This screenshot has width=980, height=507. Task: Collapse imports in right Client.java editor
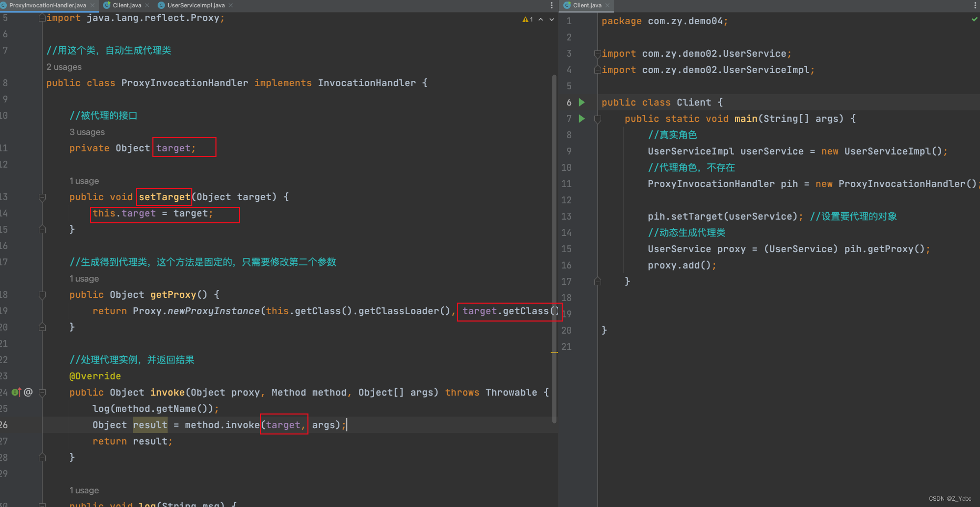click(x=597, y=54)
